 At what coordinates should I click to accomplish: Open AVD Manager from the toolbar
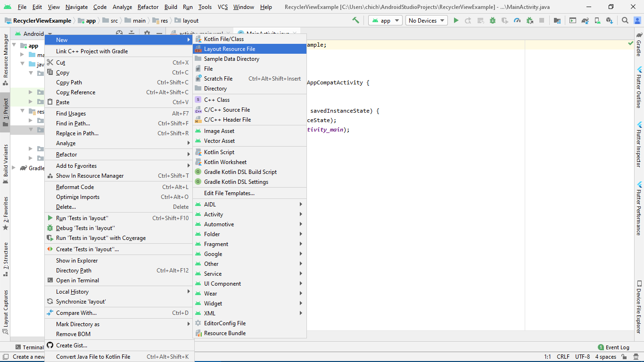click(x=596, y=20)
